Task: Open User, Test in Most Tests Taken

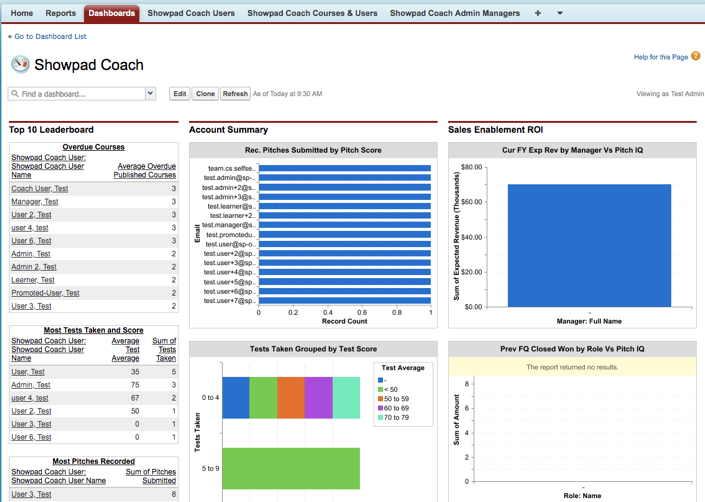Action: pos(28,372)
